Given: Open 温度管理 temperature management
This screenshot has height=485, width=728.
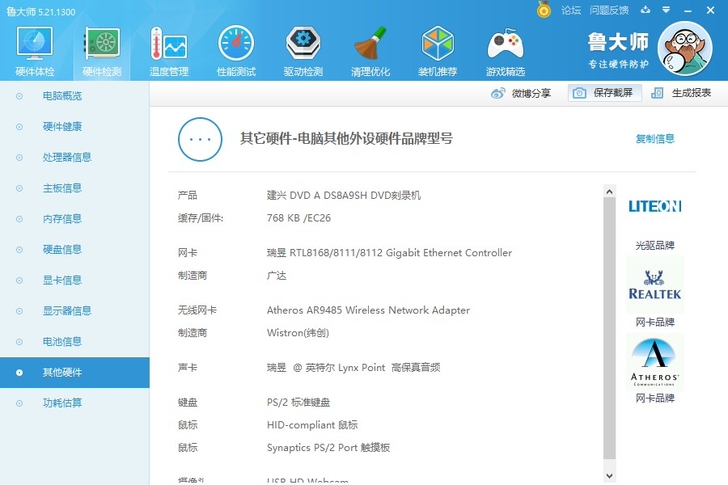Looking at the screenshot, I should pos(169,51).
